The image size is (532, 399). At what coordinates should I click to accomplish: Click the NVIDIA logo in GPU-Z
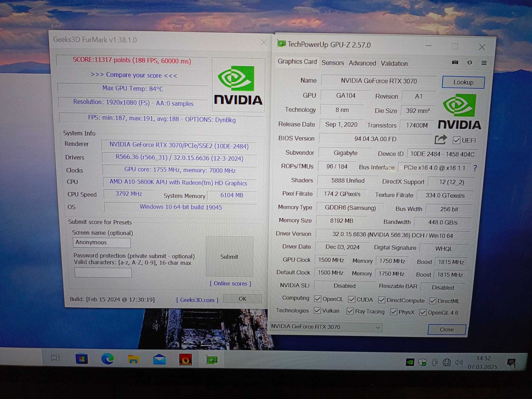coord(460,112)
